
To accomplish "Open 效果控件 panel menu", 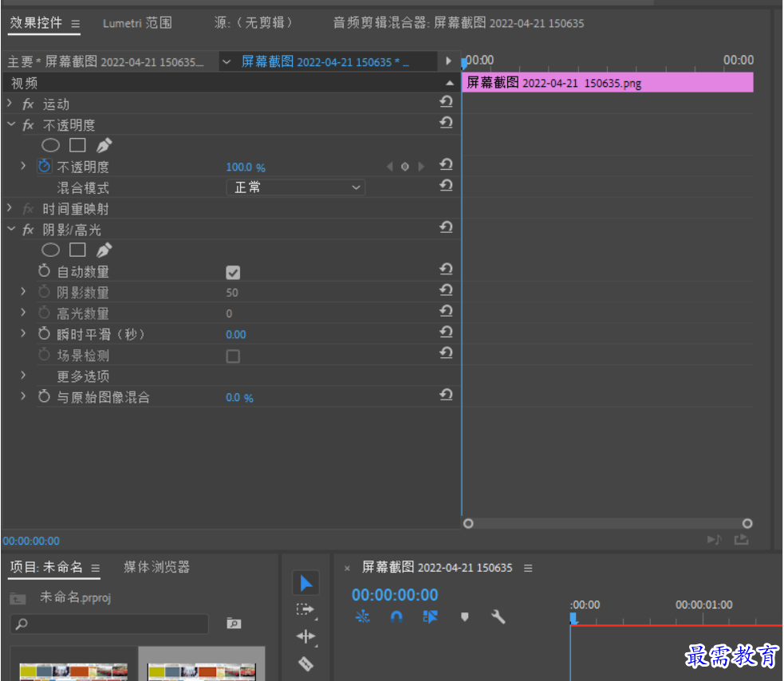I will tap(76, 23).
